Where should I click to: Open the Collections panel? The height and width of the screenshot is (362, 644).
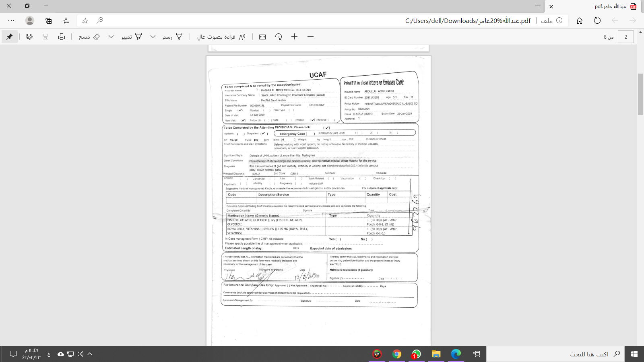[48, 21]
